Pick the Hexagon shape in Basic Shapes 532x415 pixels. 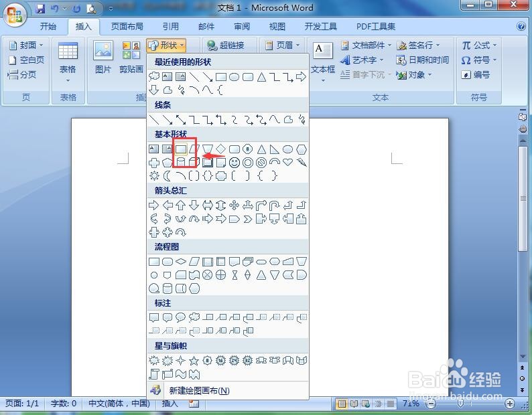click(302, 149)
